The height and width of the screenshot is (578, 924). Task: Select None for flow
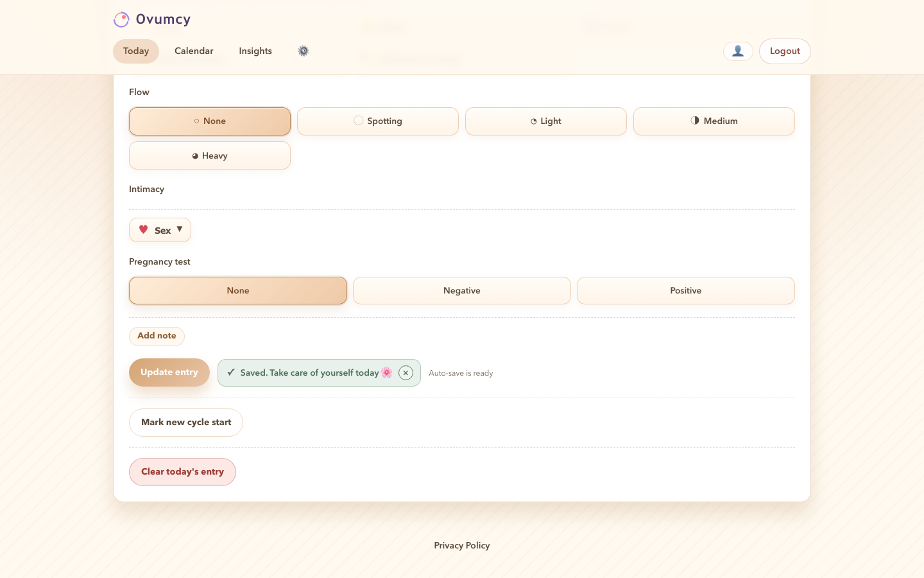pos(210,121)
